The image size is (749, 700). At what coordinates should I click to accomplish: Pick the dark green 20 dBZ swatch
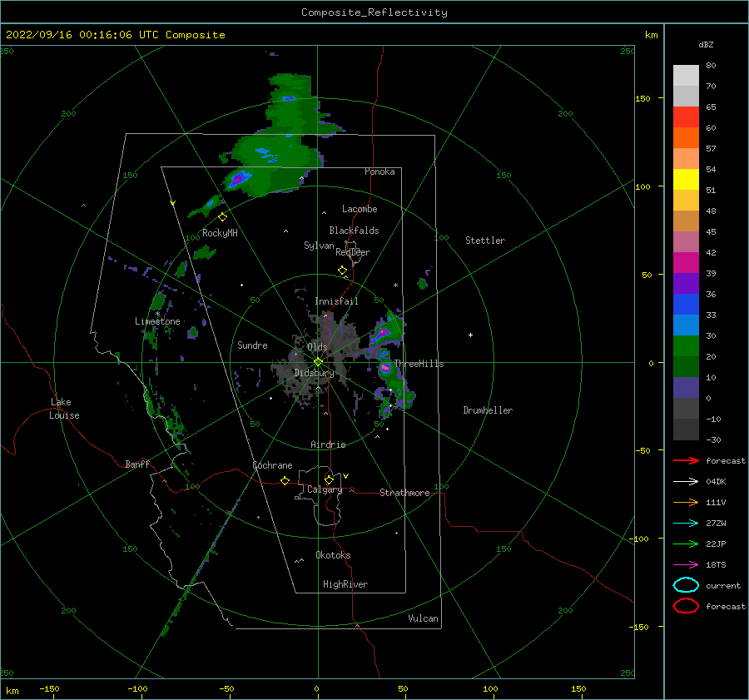[x=686, y=366]
